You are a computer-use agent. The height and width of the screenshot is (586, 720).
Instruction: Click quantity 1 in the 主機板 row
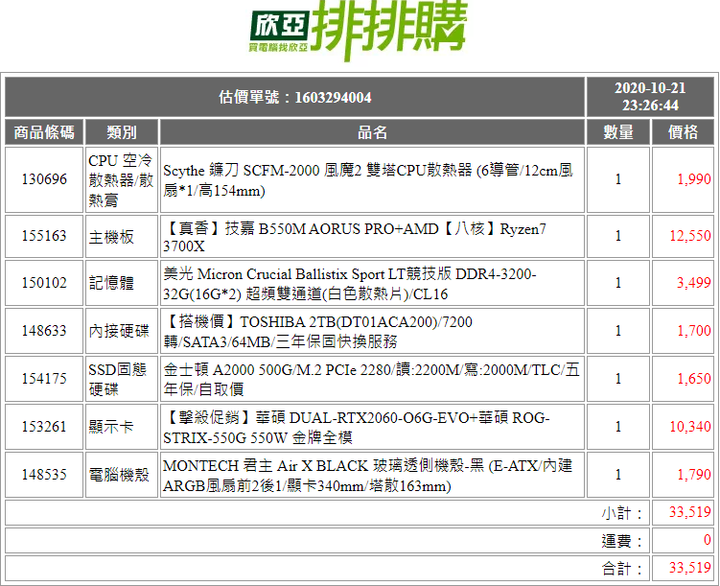(618, 236)
